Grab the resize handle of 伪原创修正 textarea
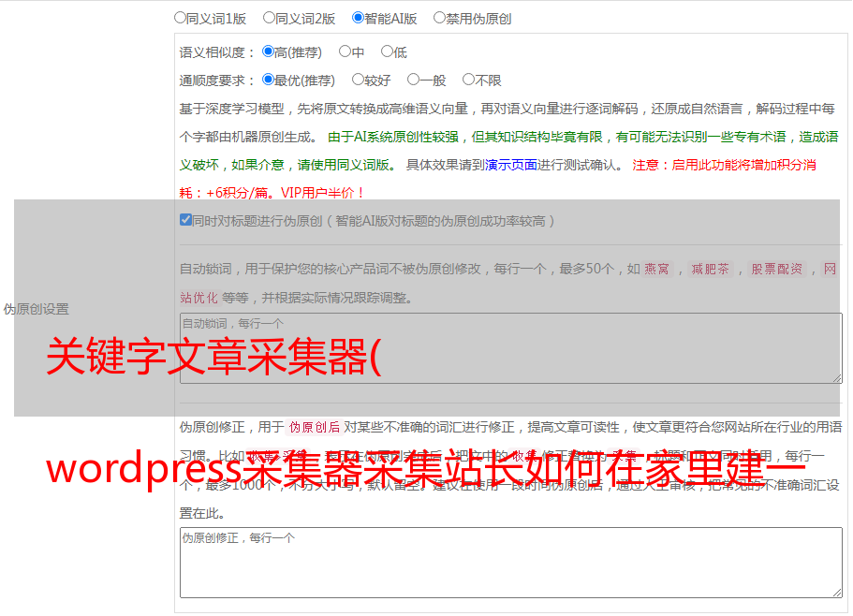 [837, 593]
